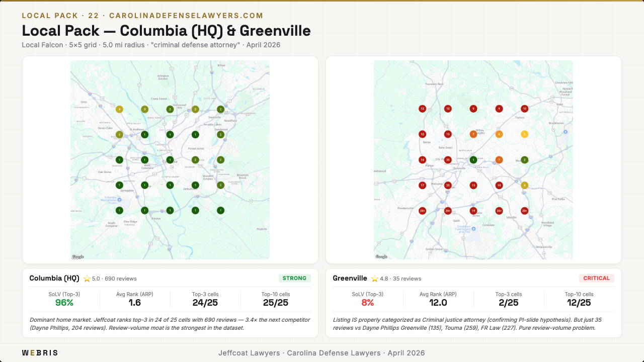The height and width of the screenshot is (362, 644).
Task: Click the "5.0 · 690 reviews" text
Action: coord(114,279)
